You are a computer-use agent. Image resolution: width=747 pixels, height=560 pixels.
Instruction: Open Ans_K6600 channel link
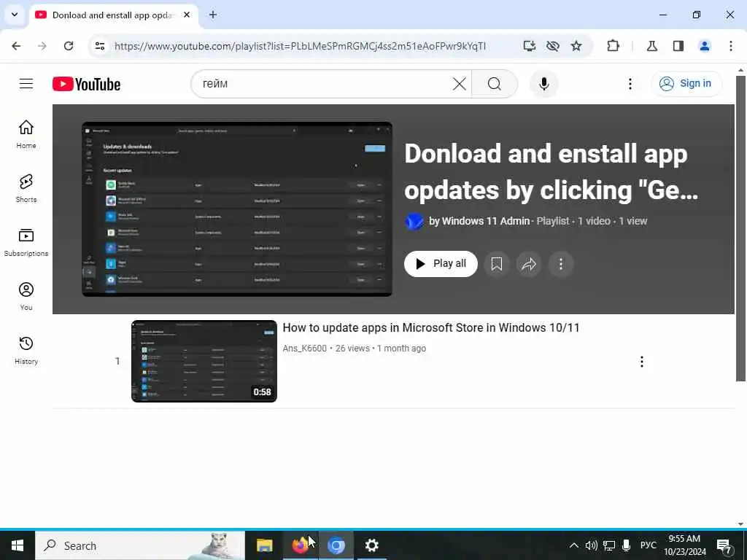pos(304,348)
